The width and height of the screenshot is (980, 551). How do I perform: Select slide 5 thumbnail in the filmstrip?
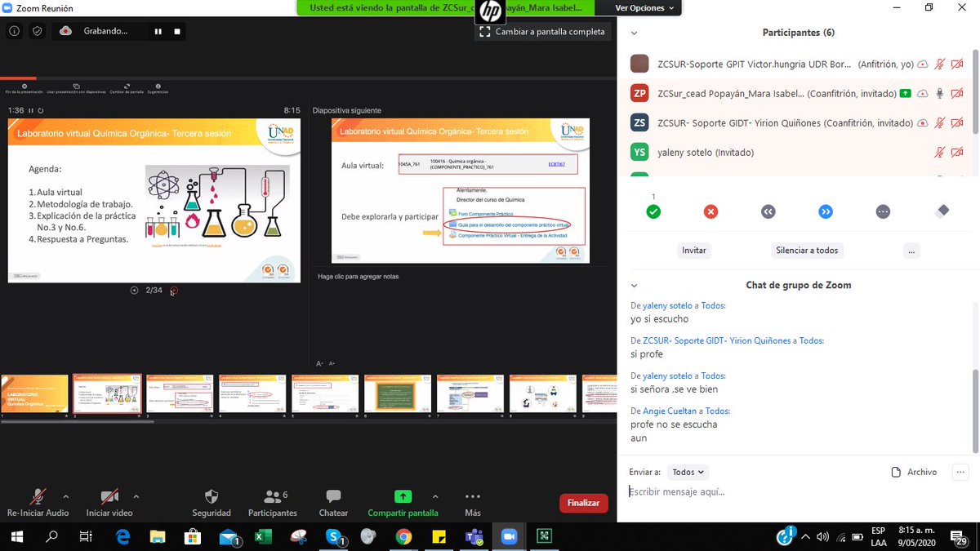tap(324, 394)
